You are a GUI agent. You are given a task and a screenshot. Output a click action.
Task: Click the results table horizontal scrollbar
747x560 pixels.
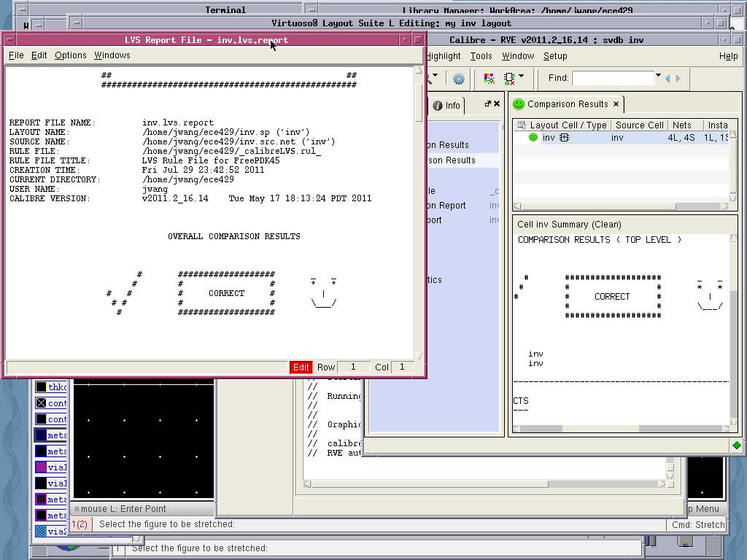622,206
